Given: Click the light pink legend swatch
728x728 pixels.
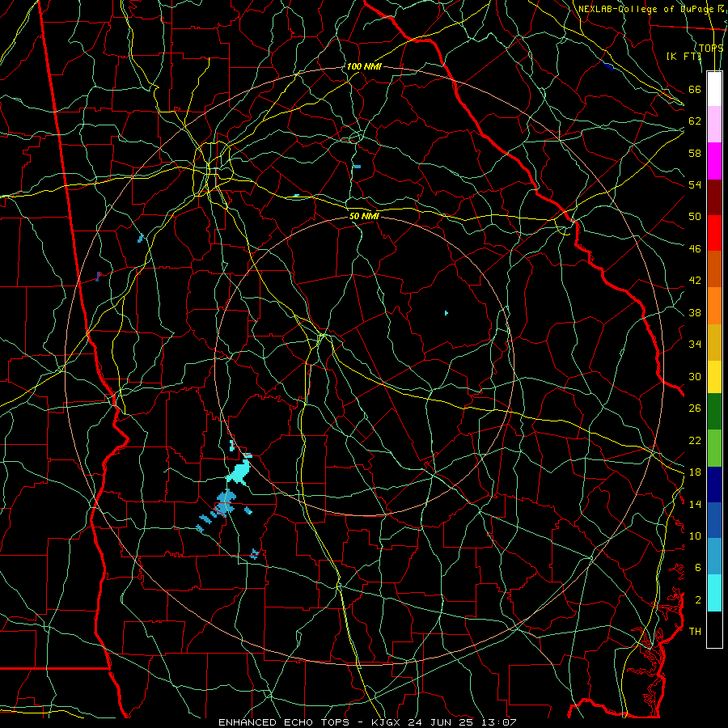Looking at the screenshot, I should click(714, 124).
